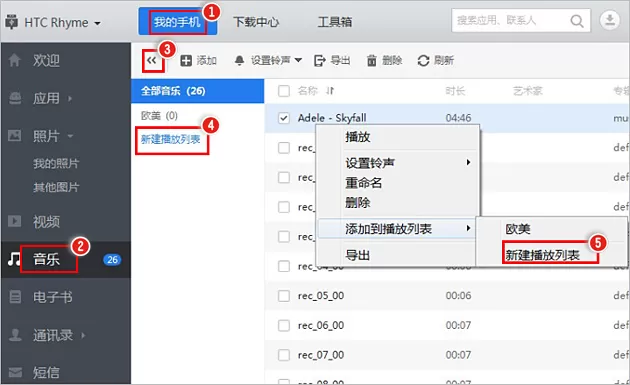Check the checkbox for rec_05_00
This screenshot has height=385, width=630.
pyautogui.click(x=284, y=296)
